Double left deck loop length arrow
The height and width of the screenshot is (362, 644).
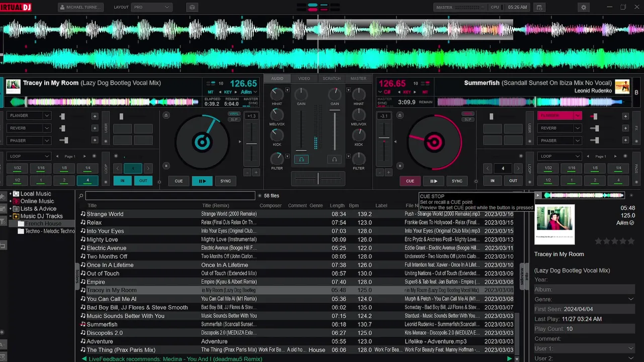[148, 168]
